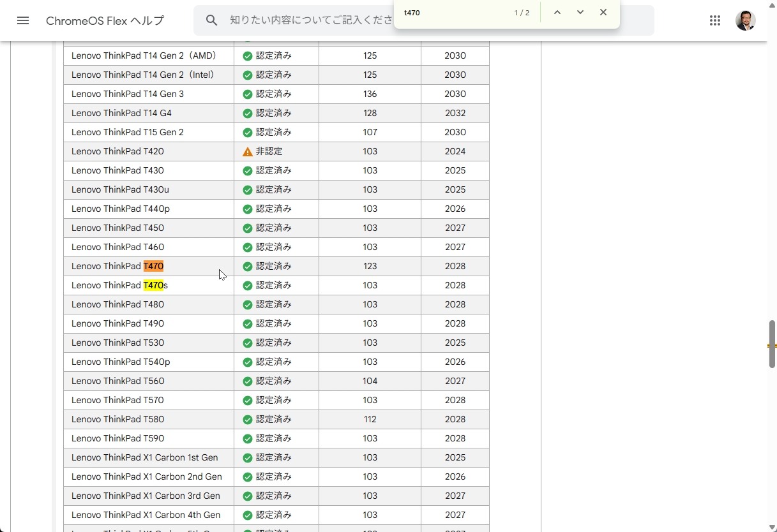Click the 1 / 2 find result counter
Screen dimensions: 777x532
click(522, 13)
